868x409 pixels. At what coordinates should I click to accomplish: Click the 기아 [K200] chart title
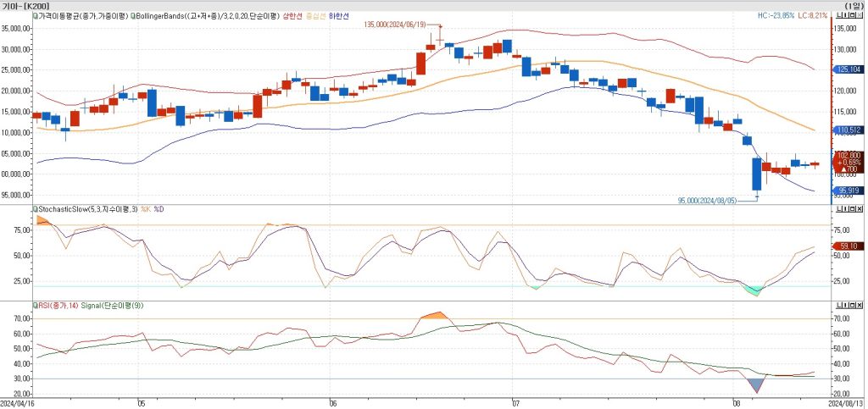click(x=23, y=5)
